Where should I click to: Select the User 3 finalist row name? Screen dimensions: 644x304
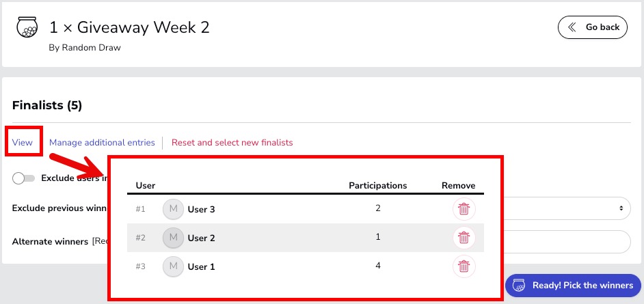coord(201,209)
